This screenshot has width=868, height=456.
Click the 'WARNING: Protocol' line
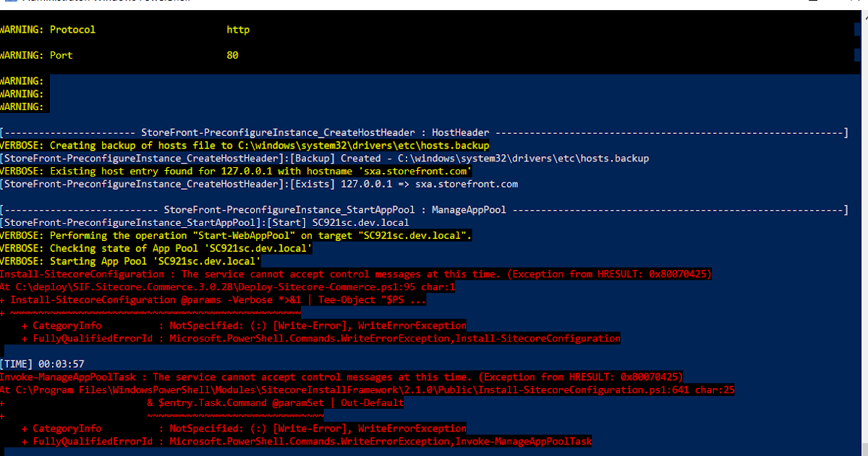(x=48, y=30)
